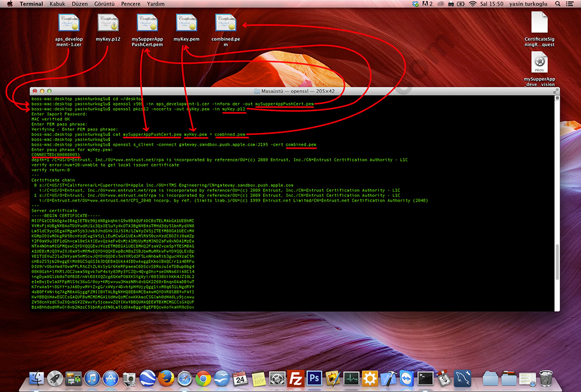Open Finder from the Dock

pos(36,378)
